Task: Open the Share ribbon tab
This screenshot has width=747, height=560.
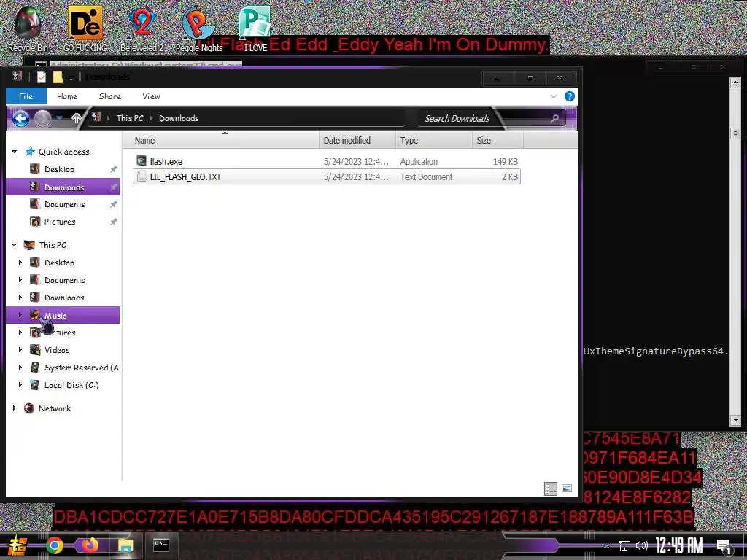Action: [x=109, y=96]
